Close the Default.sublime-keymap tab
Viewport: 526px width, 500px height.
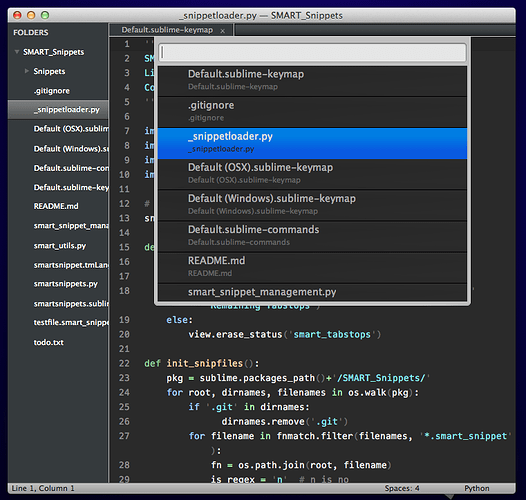click(x=222, y=31)
